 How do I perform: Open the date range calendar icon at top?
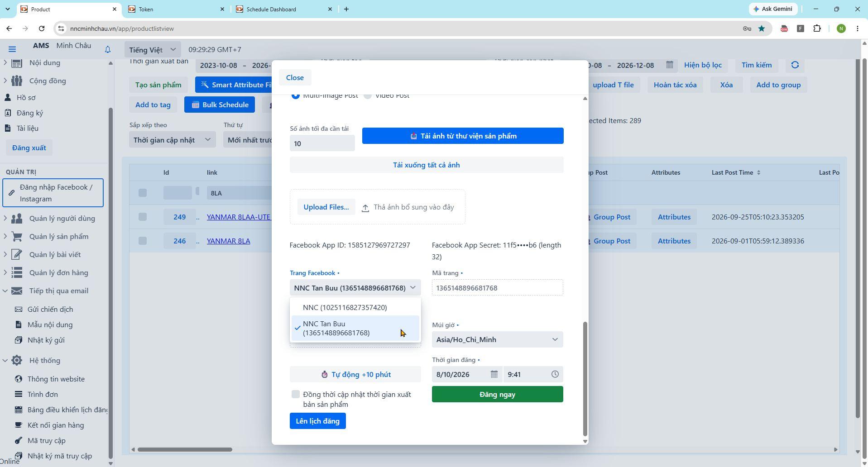coord(669,65)
